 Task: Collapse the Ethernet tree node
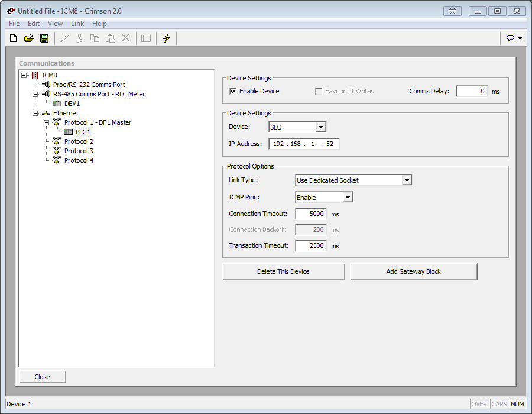[35, 113]
